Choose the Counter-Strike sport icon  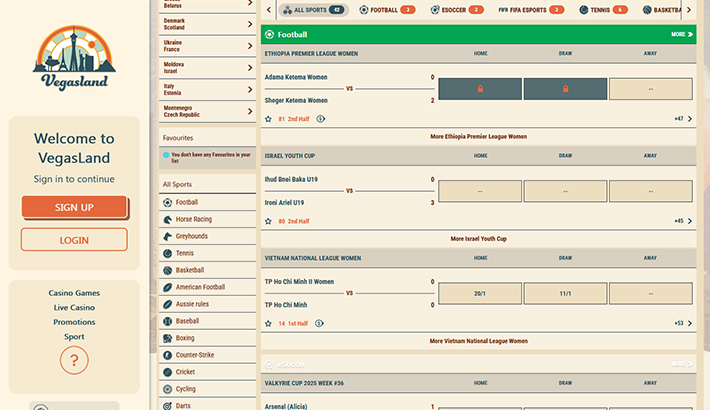point(167,355)
